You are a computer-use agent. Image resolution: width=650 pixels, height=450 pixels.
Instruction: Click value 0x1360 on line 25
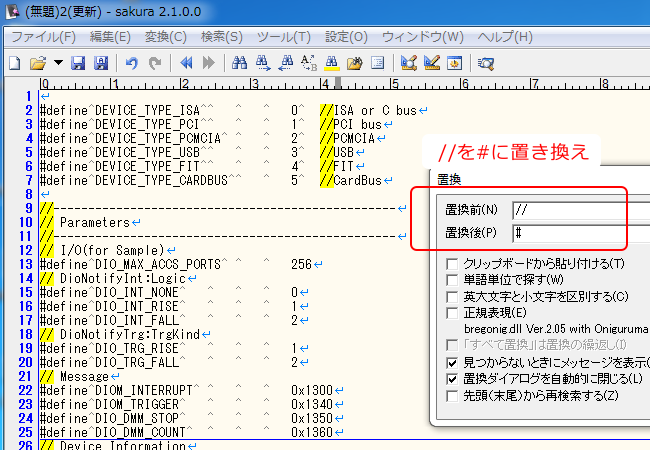coord(312,433)
